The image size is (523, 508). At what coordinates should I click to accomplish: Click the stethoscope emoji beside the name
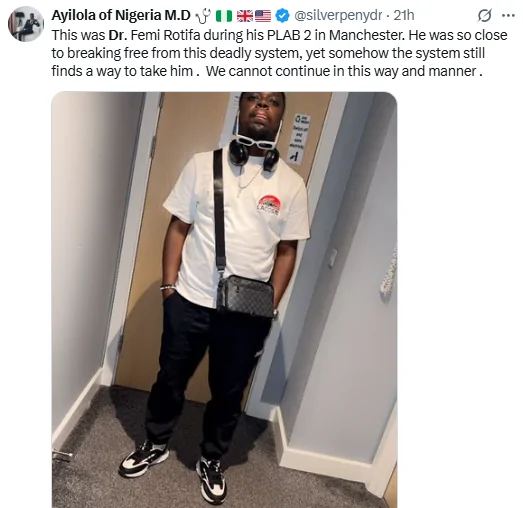point(203,16)
